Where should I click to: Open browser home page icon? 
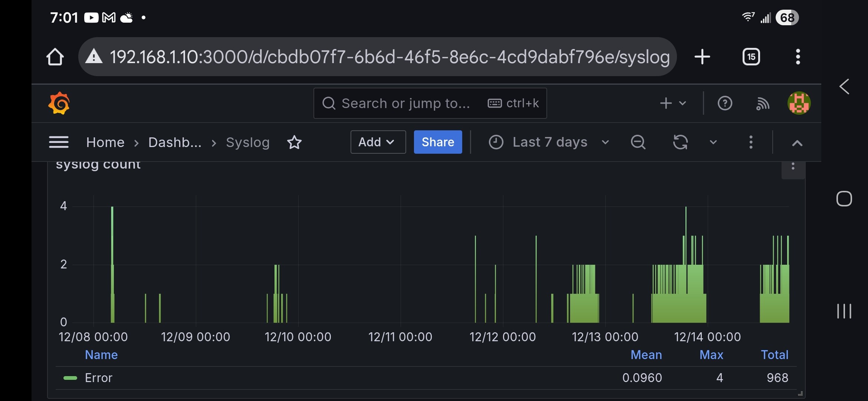pos(55,57)
